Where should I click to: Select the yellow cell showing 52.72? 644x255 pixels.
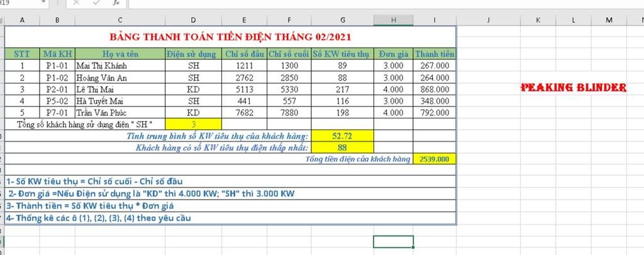343,136
